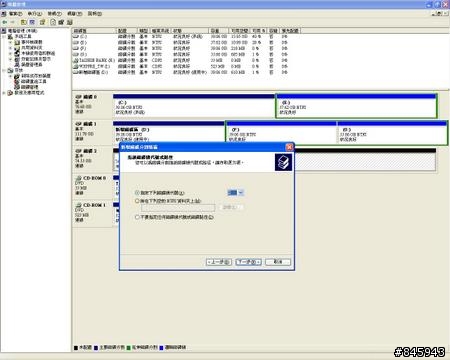Click the Cancel button in wizard
Image resolution: width=450 pixels, height=360 pixels.
[x=278, y=262]
